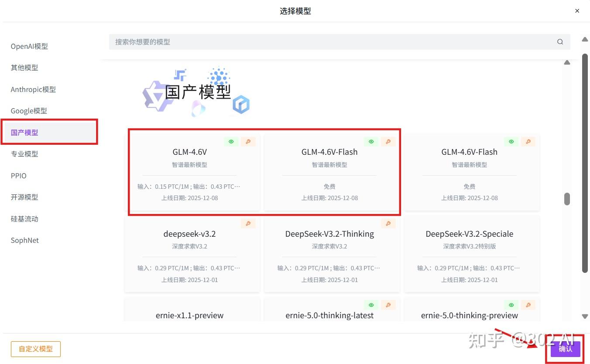
Task: Click the key icon on GLM-4.6V card
Action: (248, 141)
